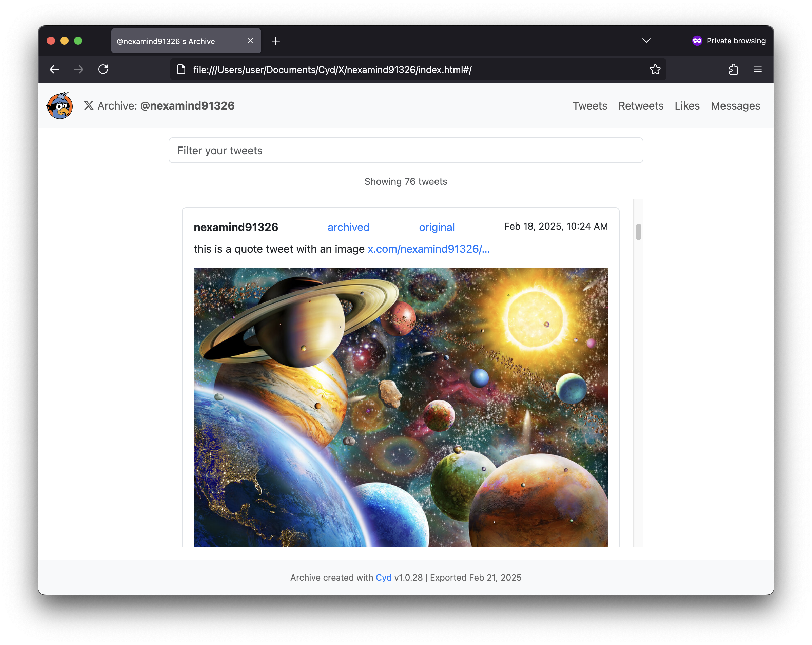Open the Messages section

point(735,106)
